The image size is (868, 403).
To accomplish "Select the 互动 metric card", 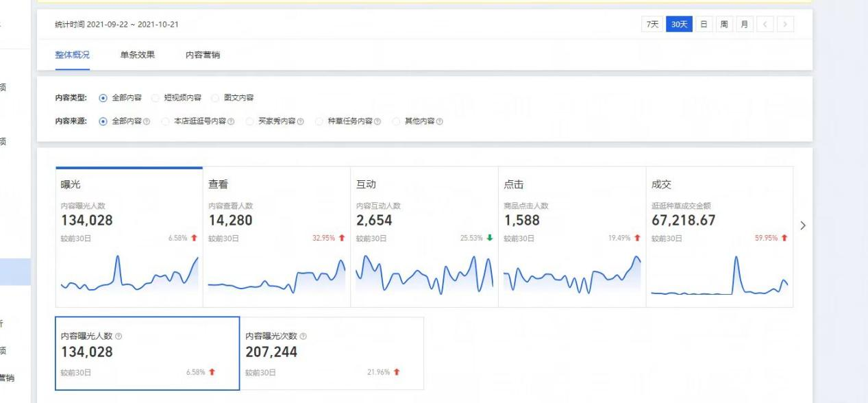I will pyautogui.click(x=424, y=237).
